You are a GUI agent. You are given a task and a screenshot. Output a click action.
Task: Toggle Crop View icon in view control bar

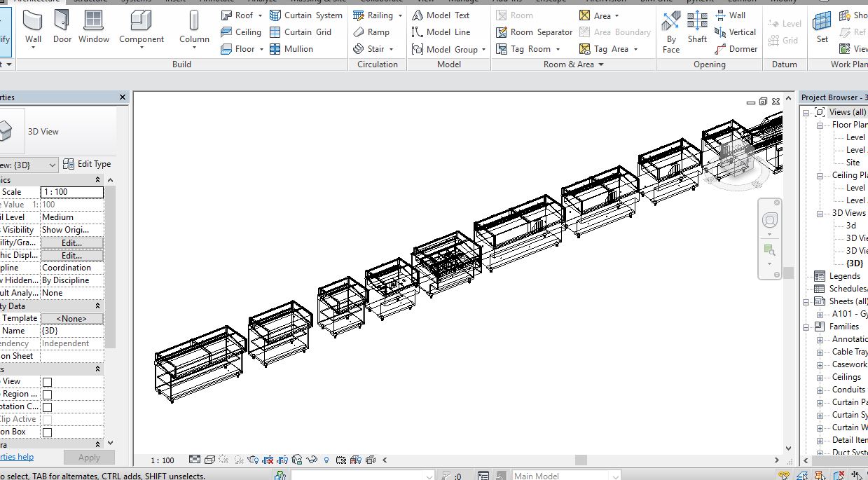point(268,460)
